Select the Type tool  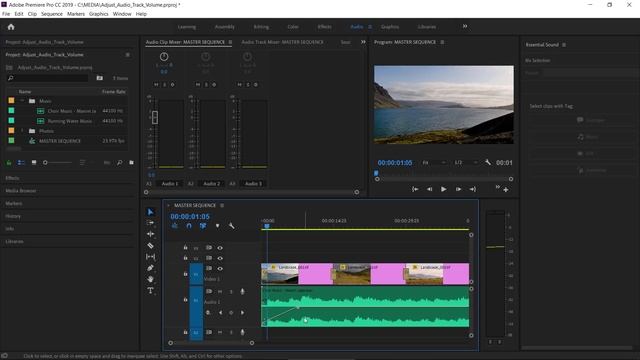tap(151, 290)
